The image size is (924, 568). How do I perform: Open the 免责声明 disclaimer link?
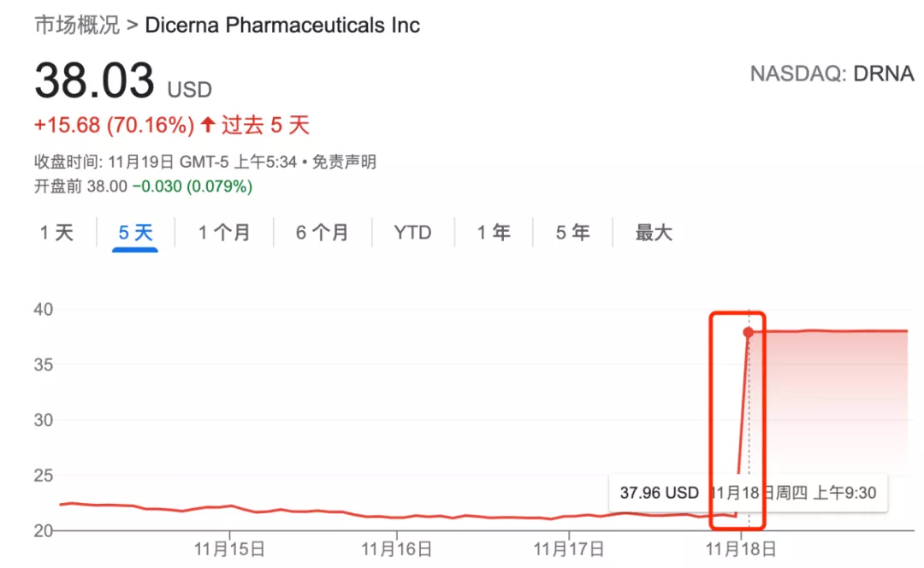click(344, 162)
